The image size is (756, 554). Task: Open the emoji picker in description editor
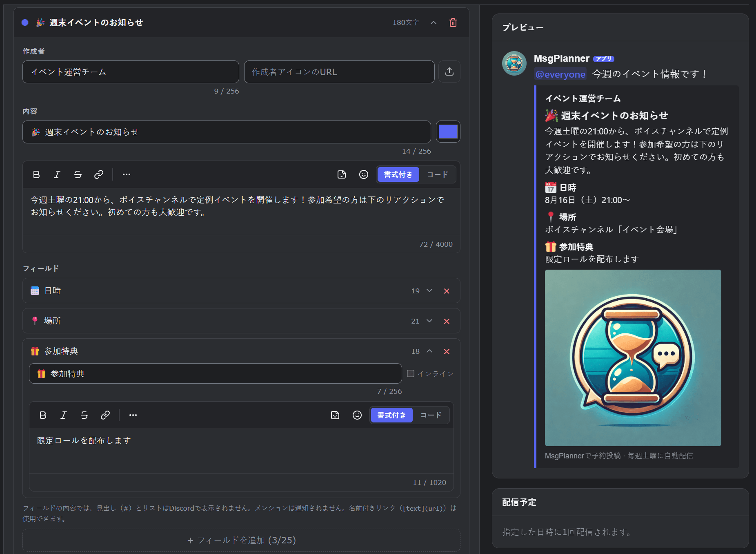(x=364, y=174)
